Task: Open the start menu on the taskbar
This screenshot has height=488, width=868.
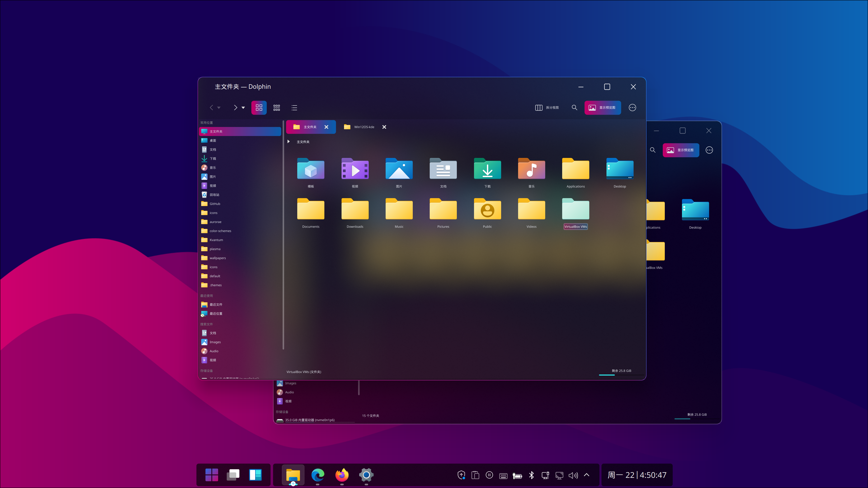Action: 212,475
